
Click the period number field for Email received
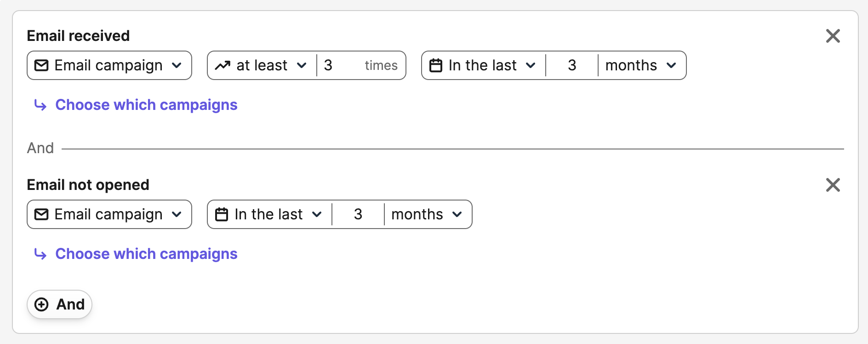pyautogui.click(x=572, y=65)
